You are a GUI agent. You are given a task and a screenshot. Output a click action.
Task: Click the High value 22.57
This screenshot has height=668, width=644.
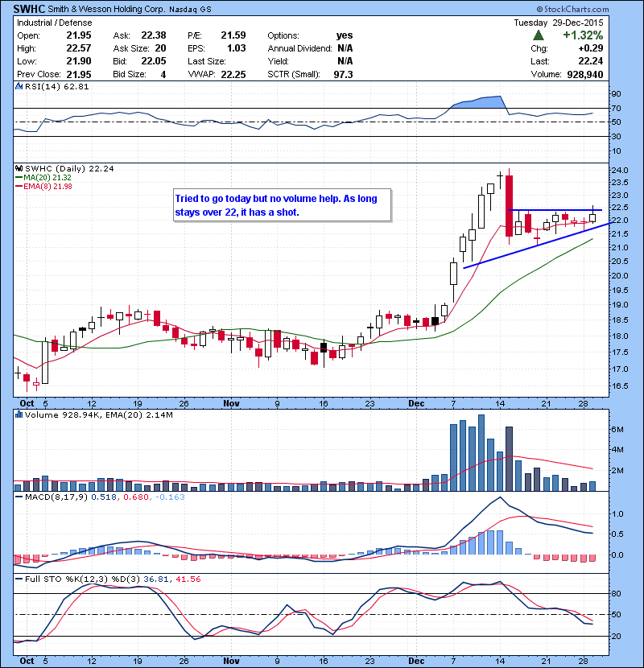pyautogui.click(x=79, y=48)
